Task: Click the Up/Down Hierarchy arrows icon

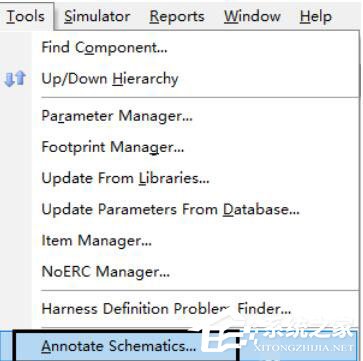Action: point(15,79)
